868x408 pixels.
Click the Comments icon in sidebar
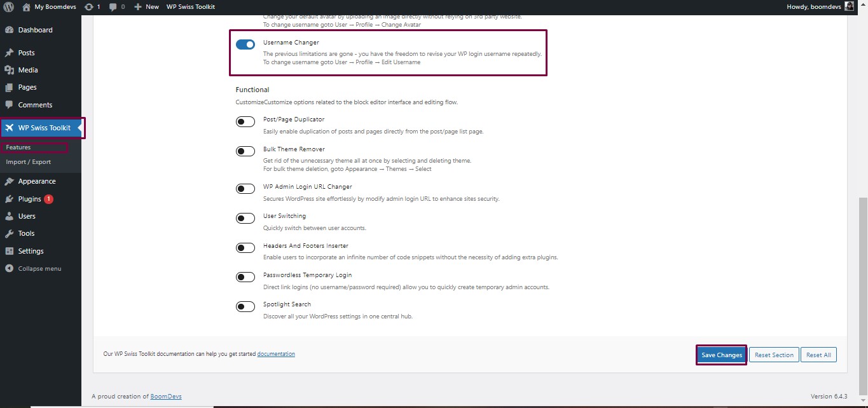pos(9,105)
